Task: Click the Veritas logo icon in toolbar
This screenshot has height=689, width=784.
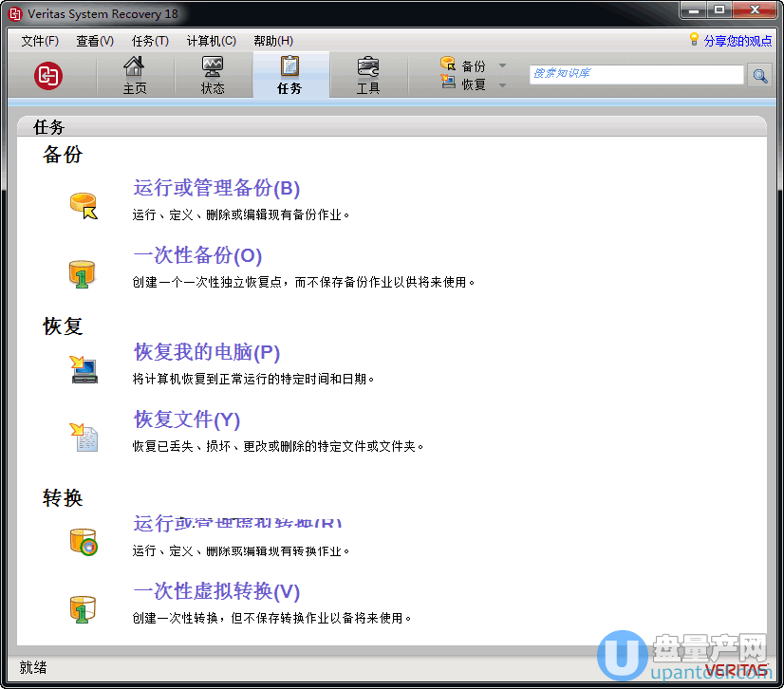Action: click(47, 75)
